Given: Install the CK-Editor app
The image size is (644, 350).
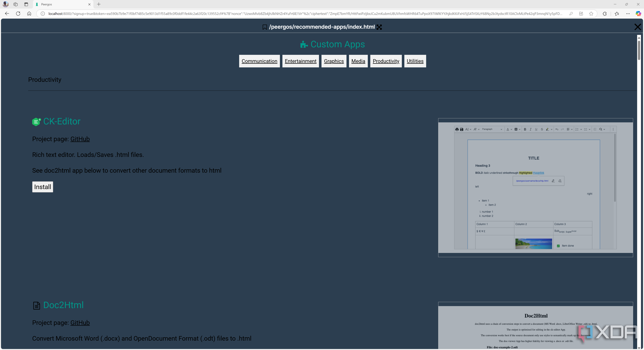Looking at the screenshot, I should point(42,187).
